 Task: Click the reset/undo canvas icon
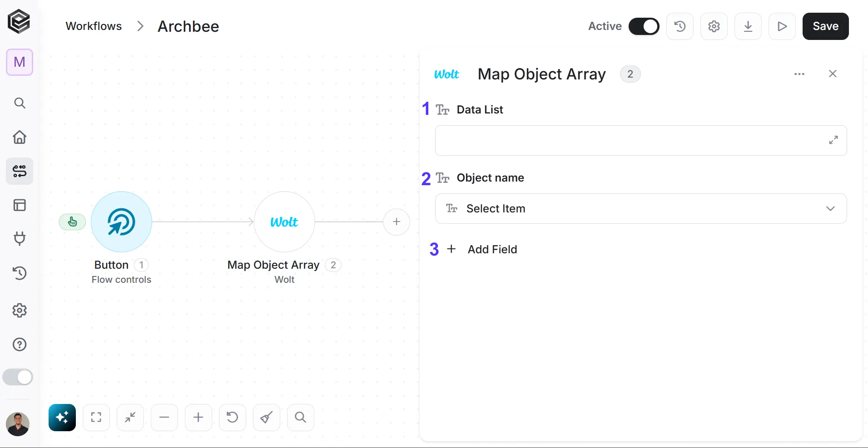[x=233, y=417]
